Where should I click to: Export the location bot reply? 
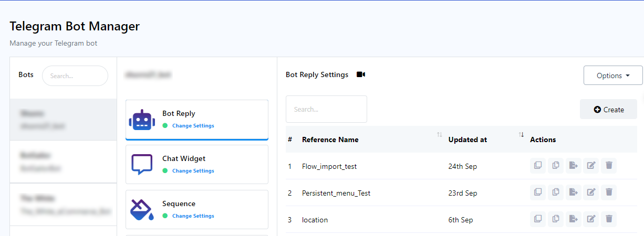573,219
